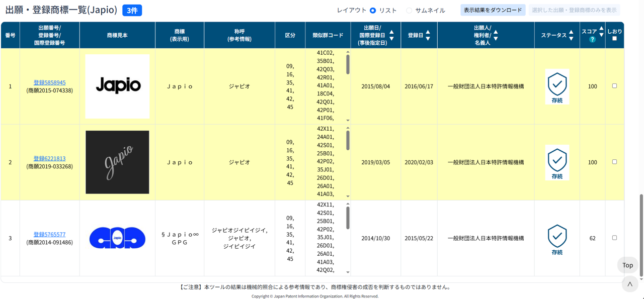Click 存続 shield status icon for 登録6221813
Screen dimensions: 644x299
(x=557, y=162)
